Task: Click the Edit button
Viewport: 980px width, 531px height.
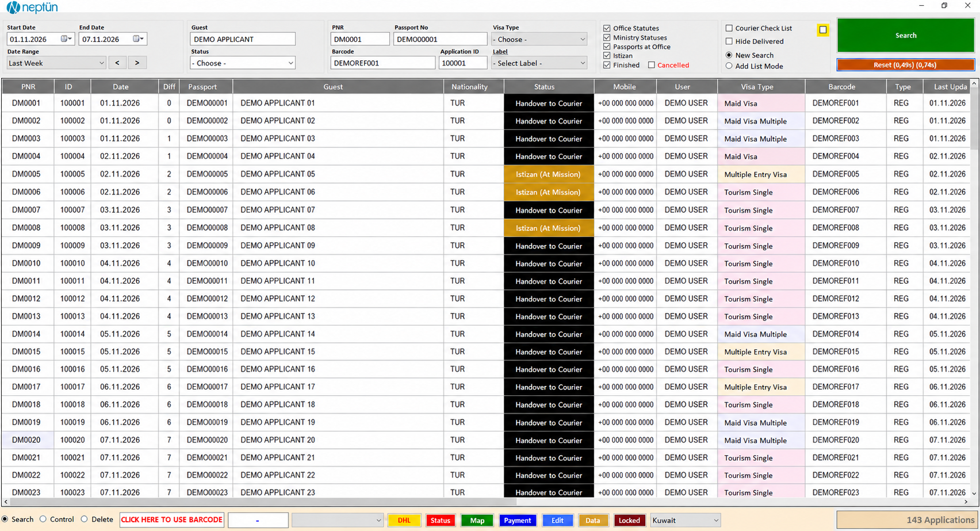Action: pos(557,520)
